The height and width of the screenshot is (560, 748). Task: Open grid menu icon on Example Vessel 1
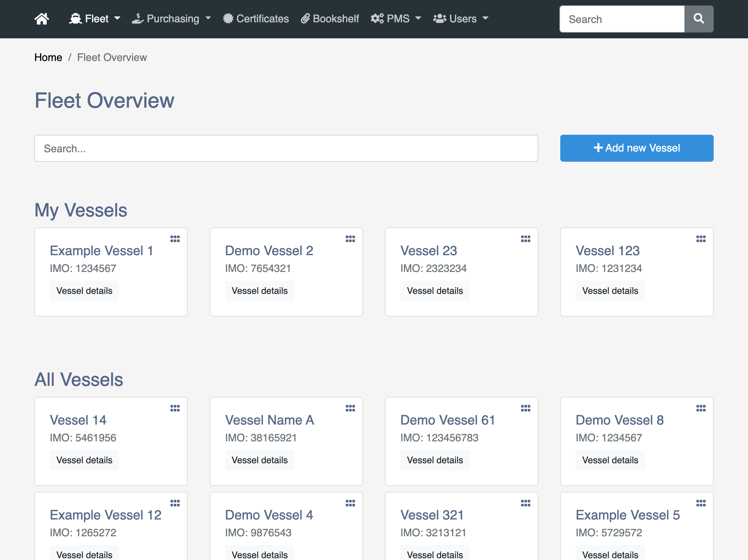pos(175,239)
